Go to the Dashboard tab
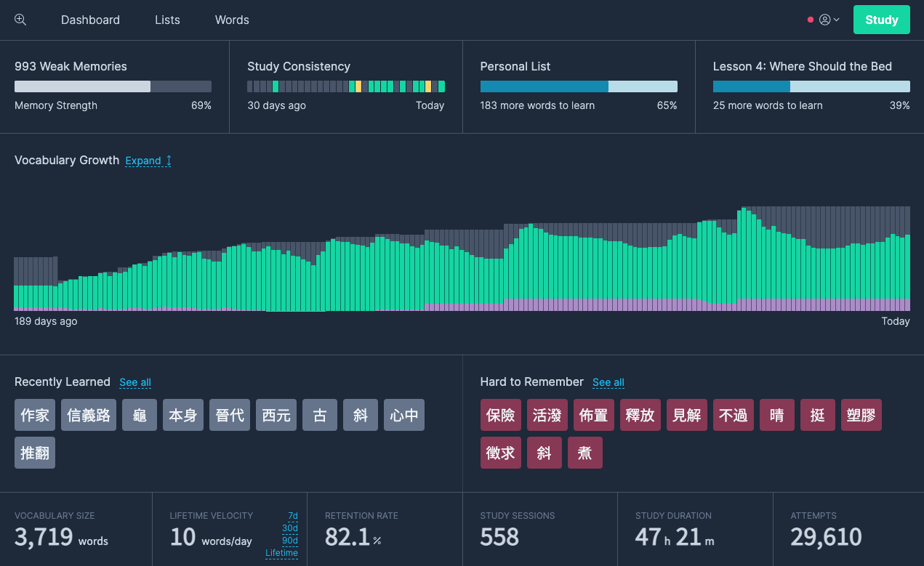Screen dimensions: 924x566 click(90, 20)
